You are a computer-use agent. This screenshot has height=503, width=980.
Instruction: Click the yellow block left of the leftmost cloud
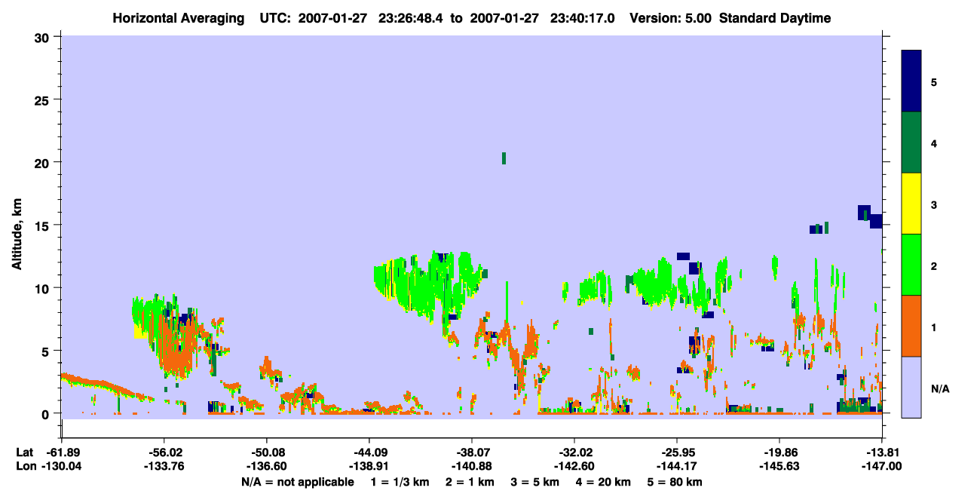coord(140,331)
